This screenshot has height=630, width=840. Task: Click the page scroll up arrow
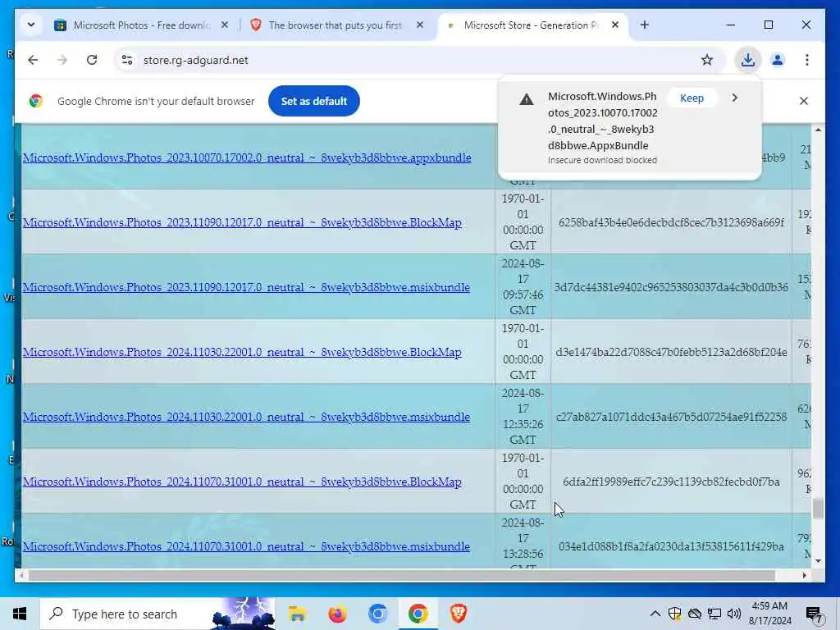click(x=818, y=130)
